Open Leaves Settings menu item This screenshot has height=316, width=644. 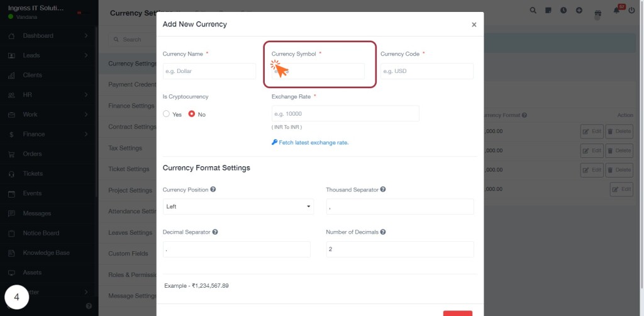click(130, 232)
